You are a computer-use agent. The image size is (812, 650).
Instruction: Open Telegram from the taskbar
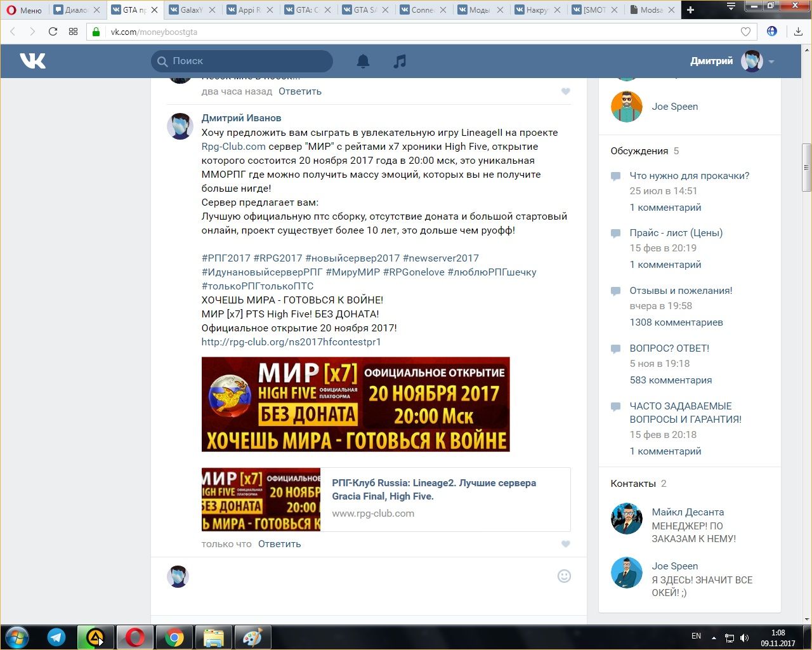[56, 637]
